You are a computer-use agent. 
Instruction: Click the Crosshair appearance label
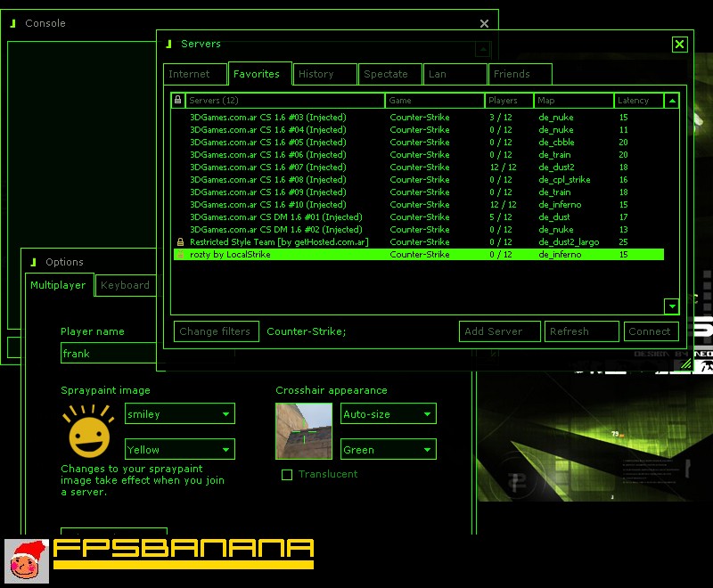[332, 390]
